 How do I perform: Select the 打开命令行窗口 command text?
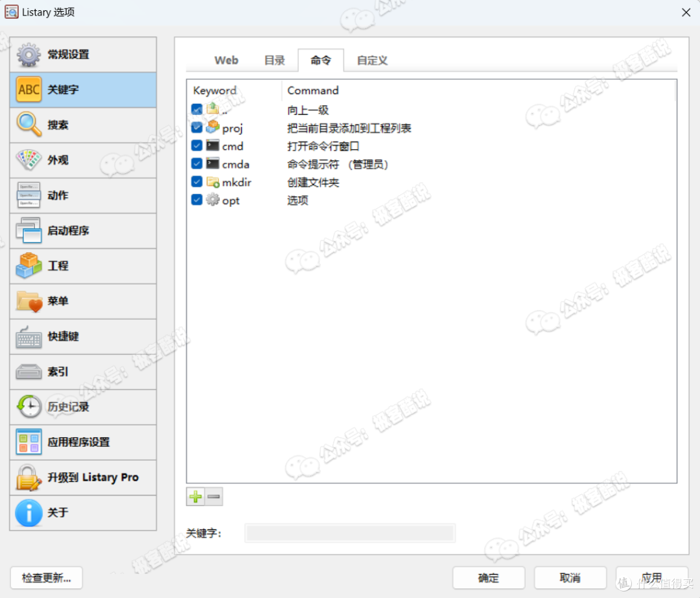click(x=323, y=146)
